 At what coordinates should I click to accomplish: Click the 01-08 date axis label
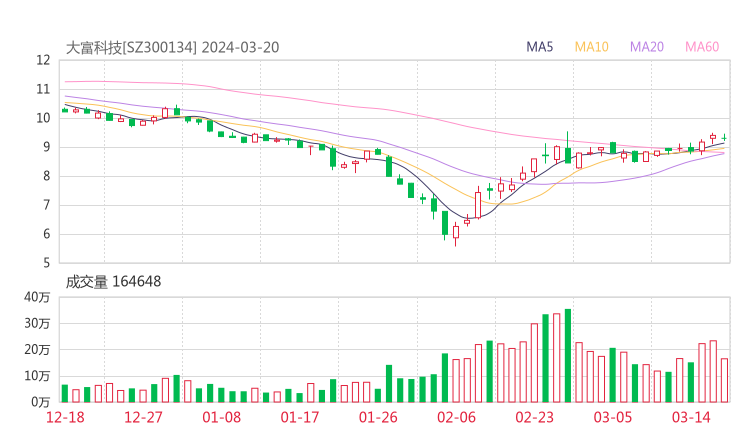[x=221, y=417]
